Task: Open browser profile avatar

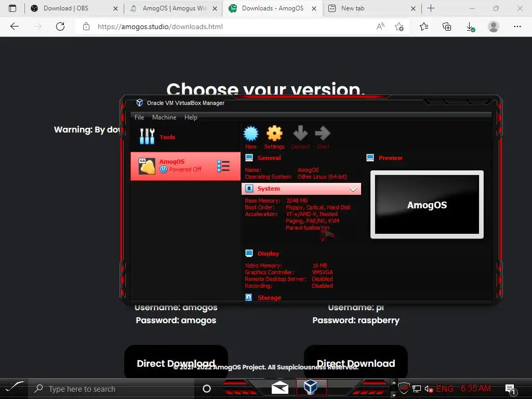Action: coord(494,26)
